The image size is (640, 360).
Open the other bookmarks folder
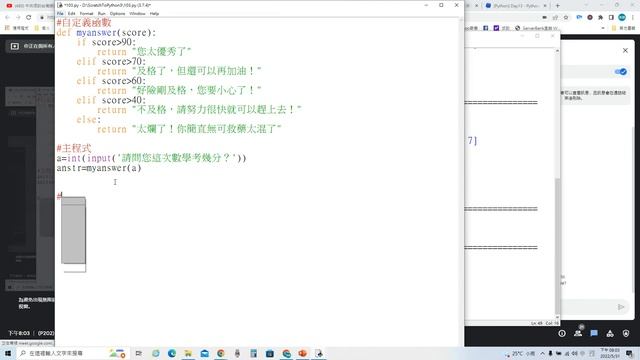click(x=623, y=28)
